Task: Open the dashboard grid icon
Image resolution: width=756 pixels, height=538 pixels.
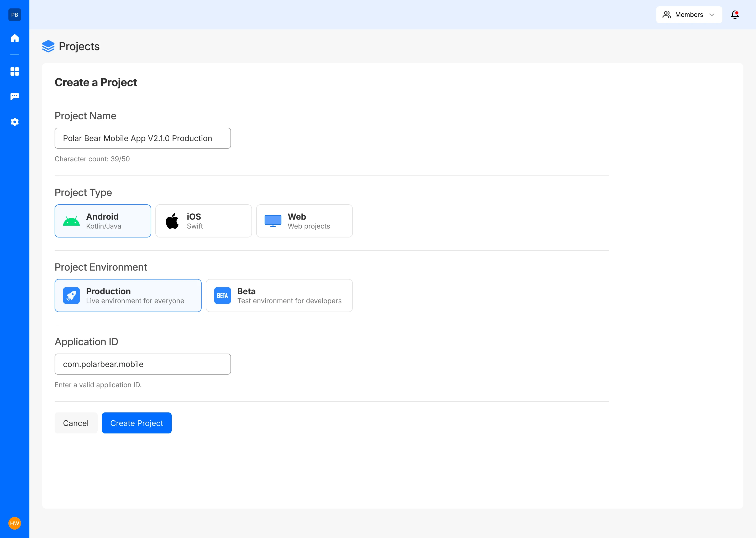Action: pos(14,71)
